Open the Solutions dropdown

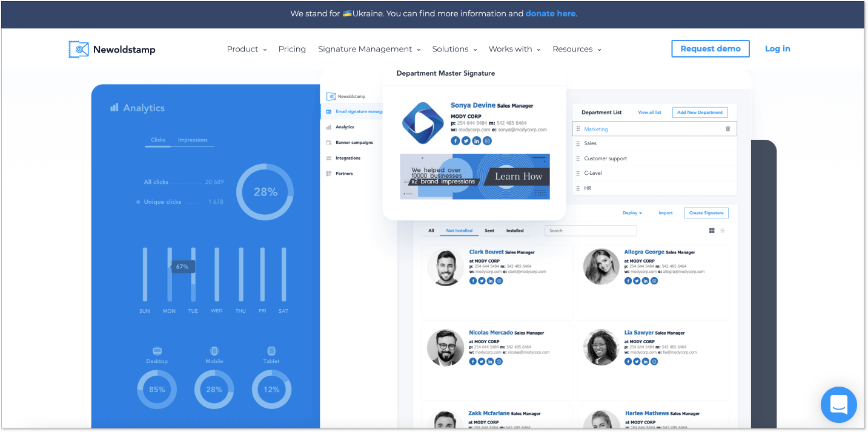pos(454,49)
